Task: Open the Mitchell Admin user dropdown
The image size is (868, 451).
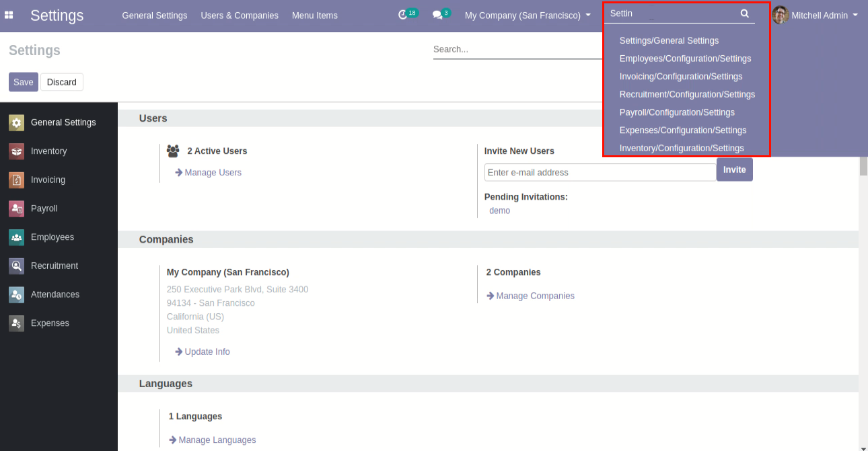Action: [x=824, y=15]
